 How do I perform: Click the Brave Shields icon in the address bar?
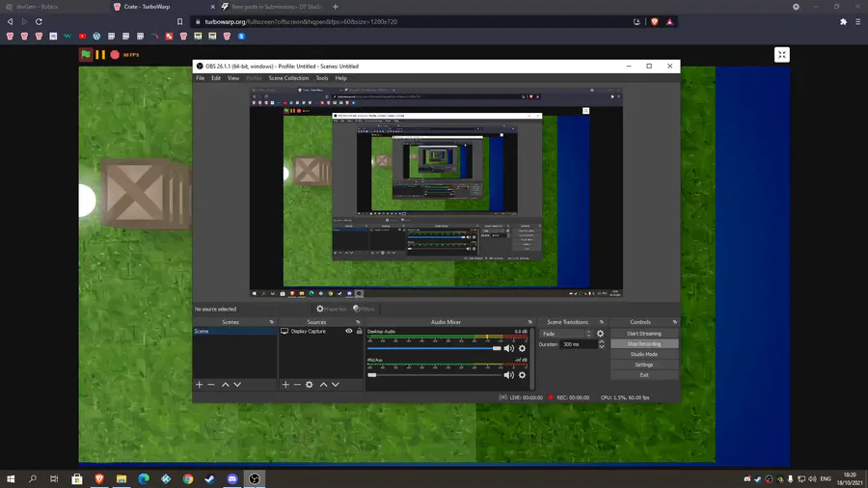(655, 21)
